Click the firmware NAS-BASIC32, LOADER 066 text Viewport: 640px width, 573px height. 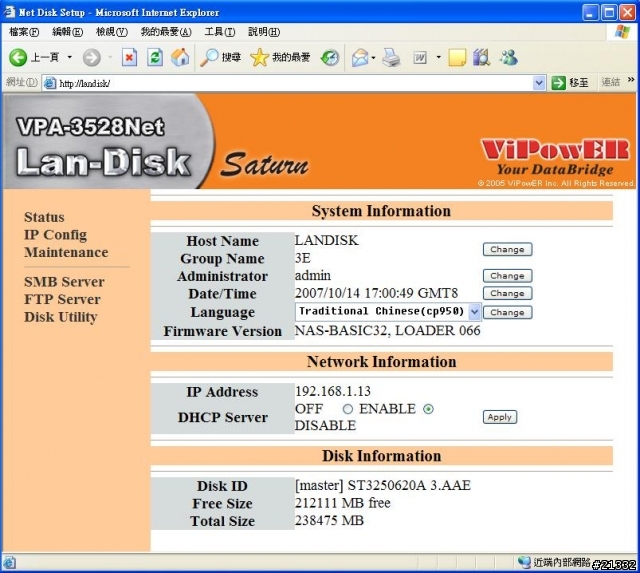(387, 330)
